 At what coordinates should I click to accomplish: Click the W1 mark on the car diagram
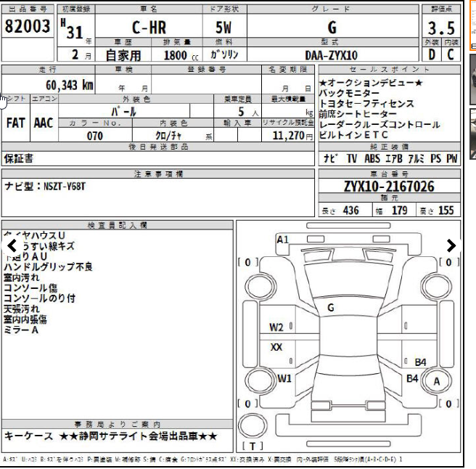pyautogui.click(x=284, y=378)
